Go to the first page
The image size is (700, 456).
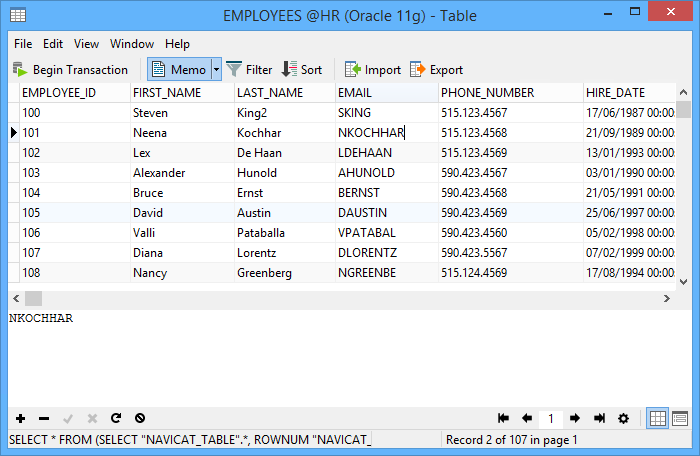503,418
